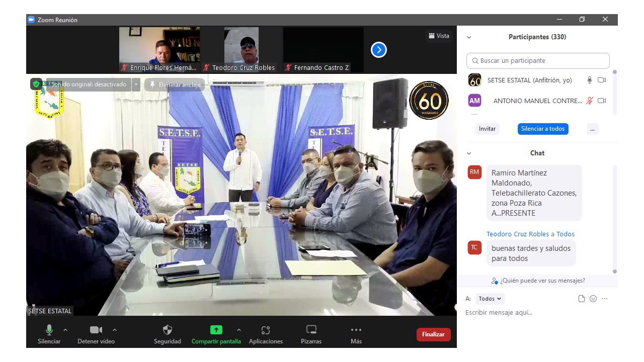Image resolution: width=644 pixels, height=362 pixels.
Task: Open chat more options ellipsis
Action: pyautogui.click(x=605, y=299)
